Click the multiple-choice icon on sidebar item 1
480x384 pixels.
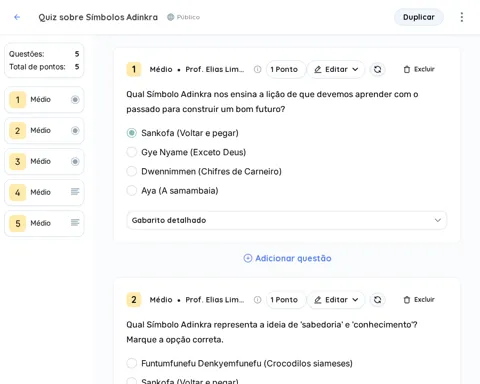[x=75, y=99]
